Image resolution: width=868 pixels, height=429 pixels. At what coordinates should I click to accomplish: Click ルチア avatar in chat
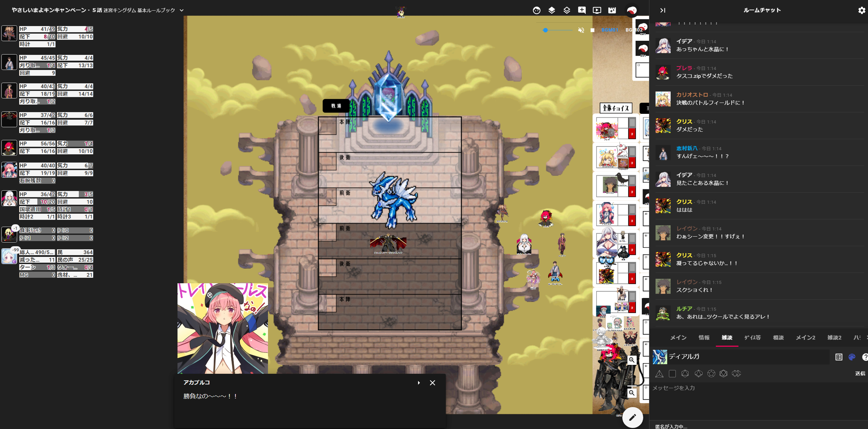pos(663,313)
